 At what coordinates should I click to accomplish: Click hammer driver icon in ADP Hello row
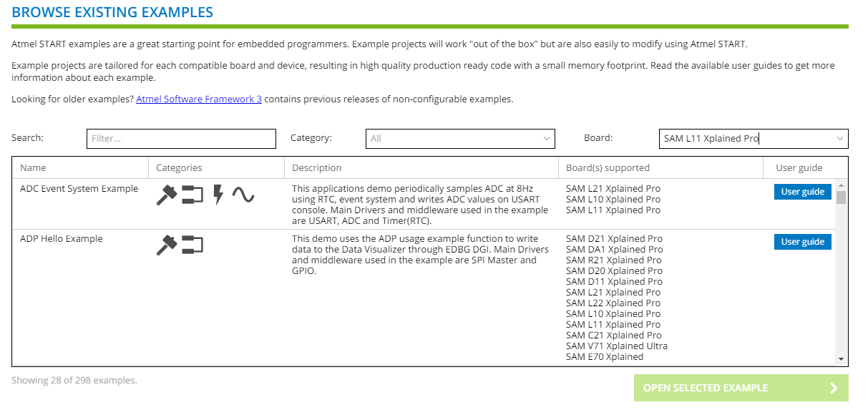point(167,245)
